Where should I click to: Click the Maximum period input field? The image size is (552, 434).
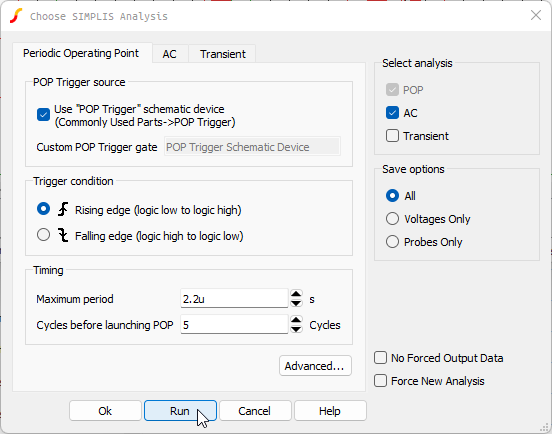[234, 298]
